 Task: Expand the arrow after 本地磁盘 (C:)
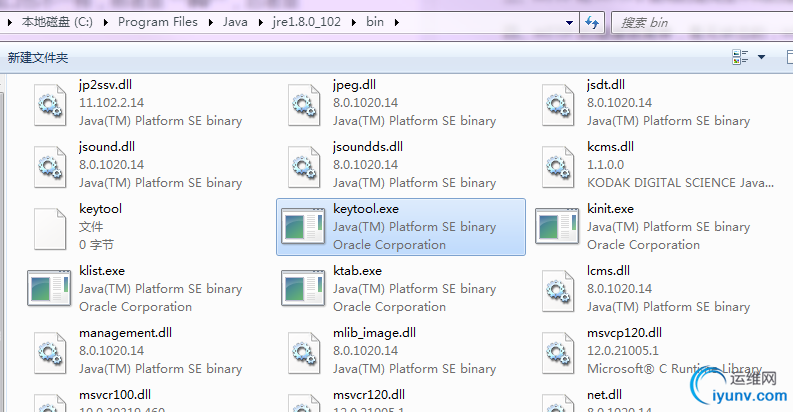(x=105, y=22)
